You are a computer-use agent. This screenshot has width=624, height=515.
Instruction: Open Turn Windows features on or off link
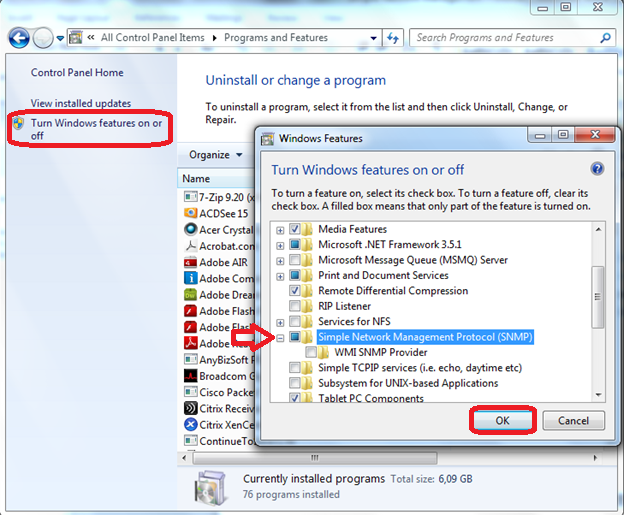pyautogui.click(x=96, y=129)
